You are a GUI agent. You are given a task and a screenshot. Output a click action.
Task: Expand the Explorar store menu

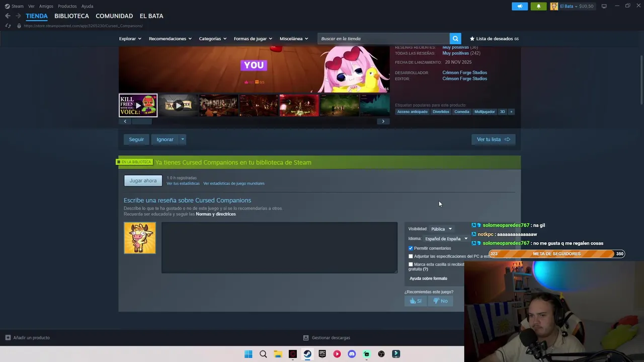click(130, 39)
